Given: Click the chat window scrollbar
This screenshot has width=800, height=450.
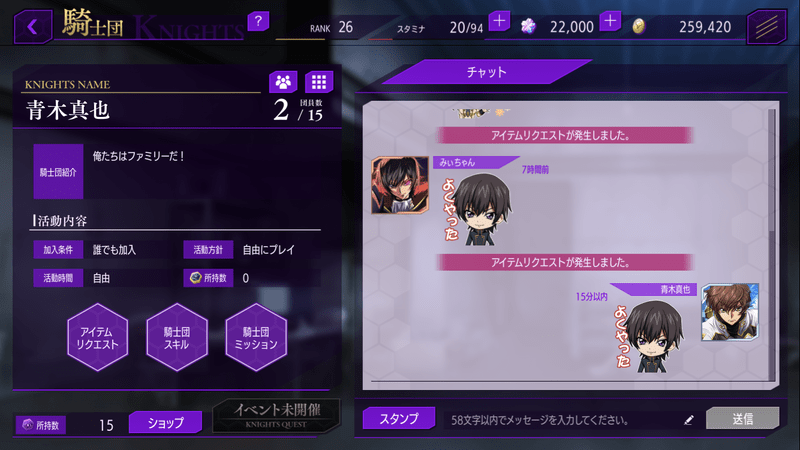Looking at the screenshot, I should 772,244.
